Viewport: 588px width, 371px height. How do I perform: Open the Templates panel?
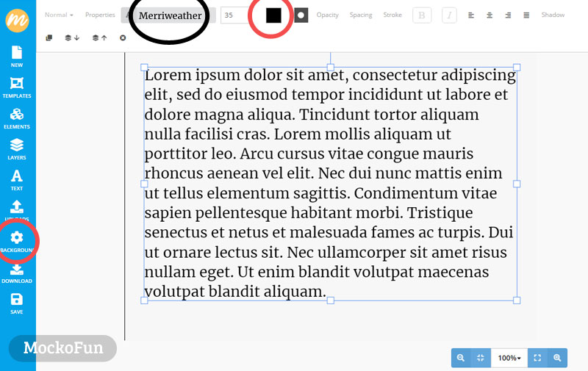(17, 87)
